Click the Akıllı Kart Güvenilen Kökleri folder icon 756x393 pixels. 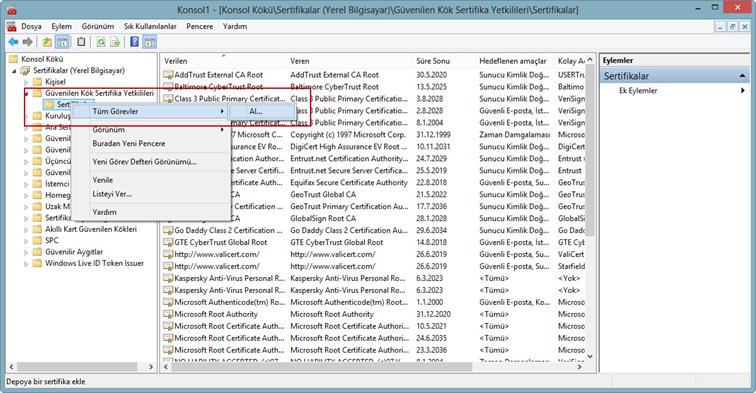(37, 229)
